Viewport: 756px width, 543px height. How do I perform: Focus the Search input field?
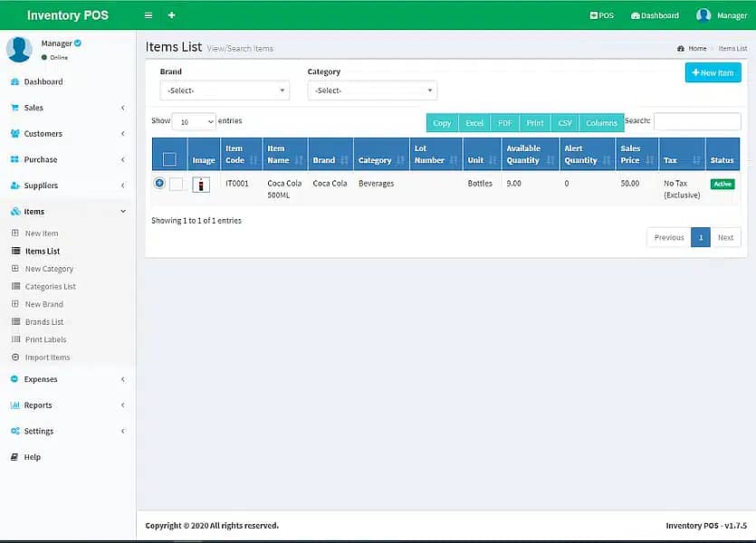coord(697,121)
